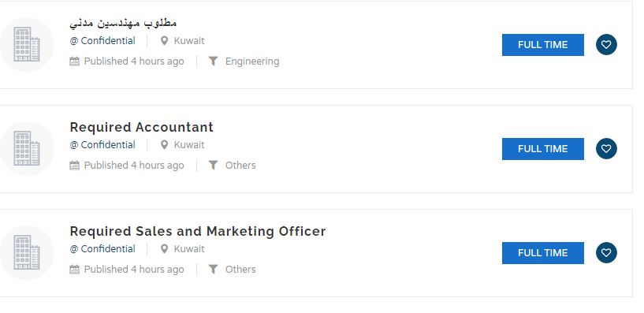The image size is (644, 313).
Task: Open @ Confidential employer of Accountant job
Action: (x=102, y=144)
